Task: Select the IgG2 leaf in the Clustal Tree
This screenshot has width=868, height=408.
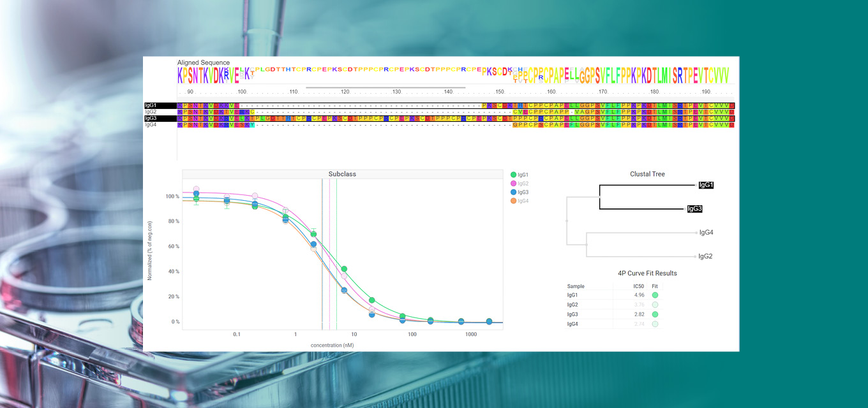Action: [x=705, y=256]
